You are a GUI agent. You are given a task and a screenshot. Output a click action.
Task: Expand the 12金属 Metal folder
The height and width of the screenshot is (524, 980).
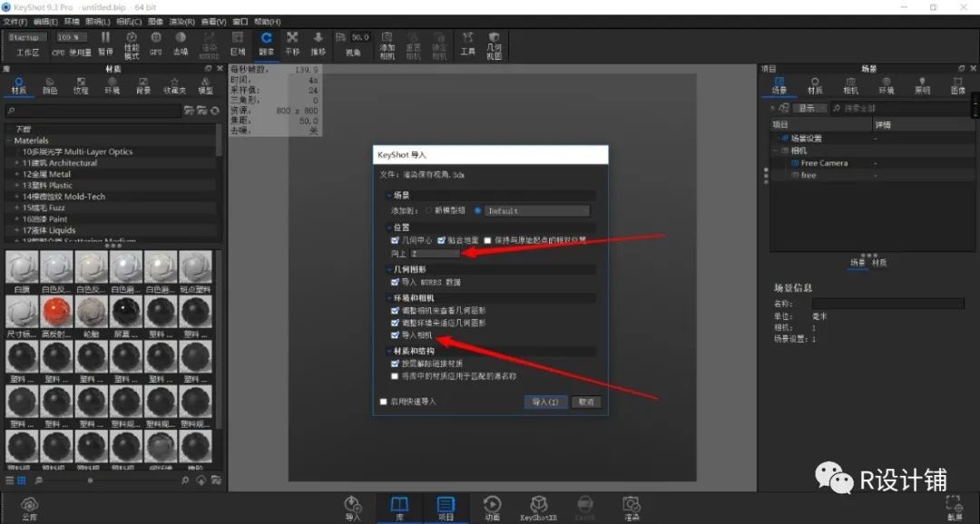pos(17,174)
